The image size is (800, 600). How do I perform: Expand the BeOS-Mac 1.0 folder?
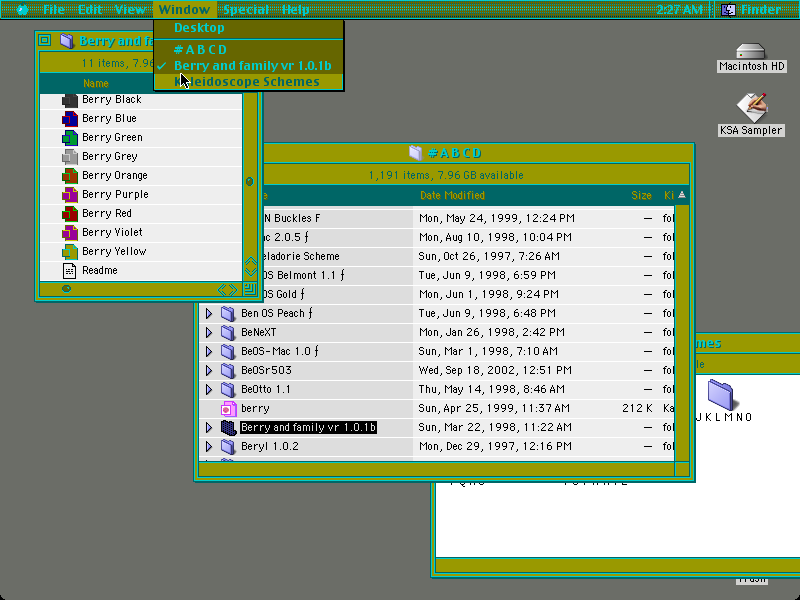click(x=209, y=352)
